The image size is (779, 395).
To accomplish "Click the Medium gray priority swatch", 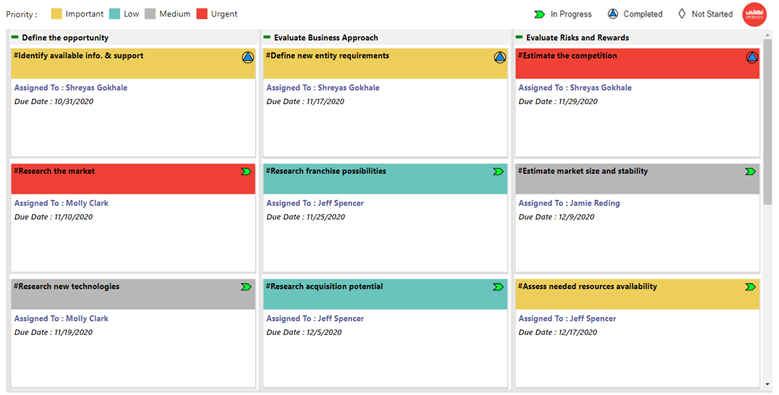I will click(x=150, y=14).
